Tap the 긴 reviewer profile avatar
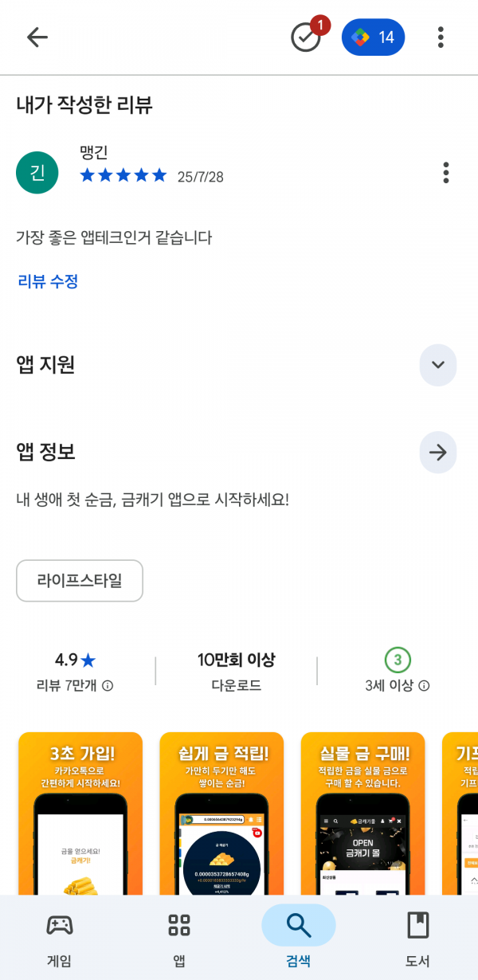The height and width of the screenshot is (980, 478). pyautogui.click(x=37, y=172)
